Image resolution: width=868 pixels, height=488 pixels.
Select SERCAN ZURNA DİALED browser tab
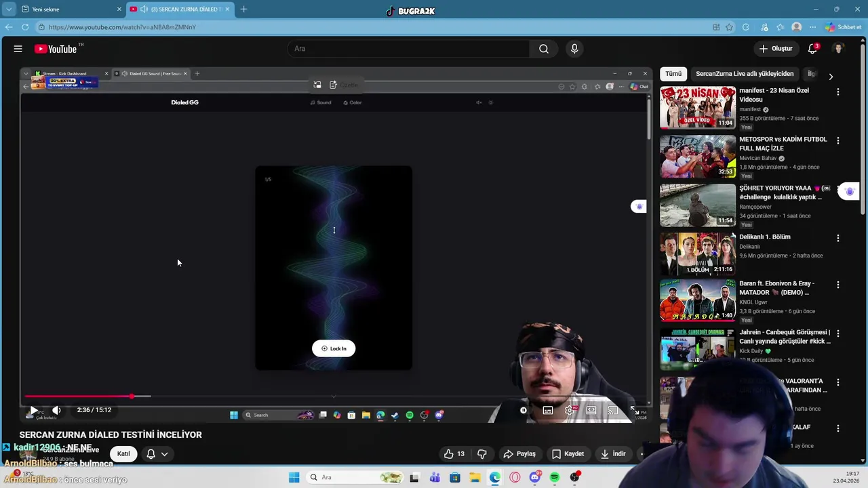point(180,9)
